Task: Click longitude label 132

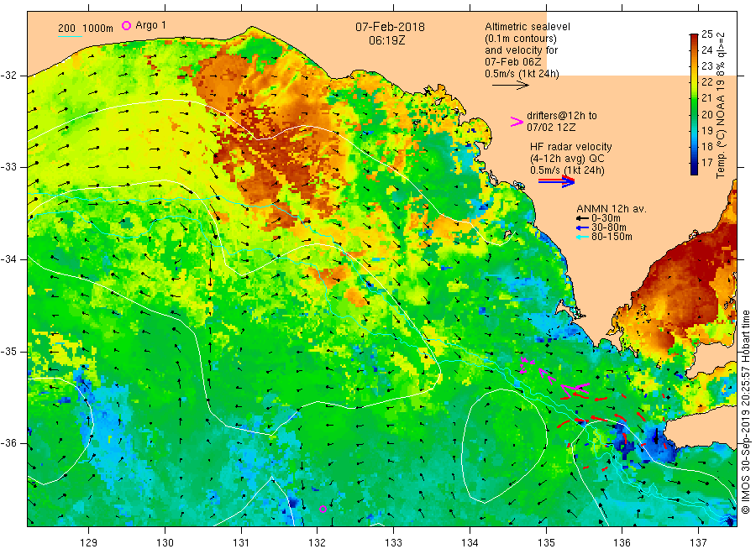Action: [x=318, y=542]
